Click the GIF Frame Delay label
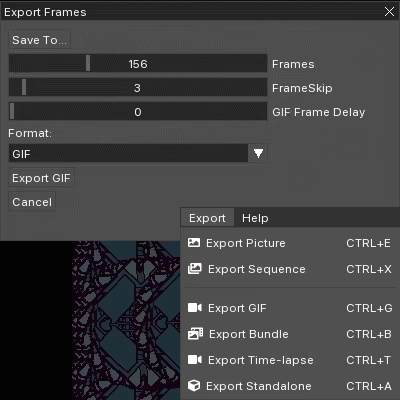400x400 pixels. click(319, 112)
